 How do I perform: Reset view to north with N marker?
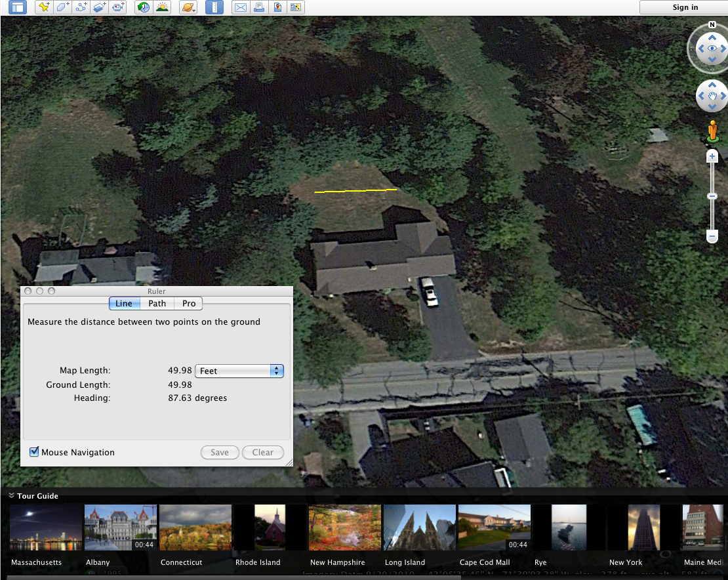point(712,25)
